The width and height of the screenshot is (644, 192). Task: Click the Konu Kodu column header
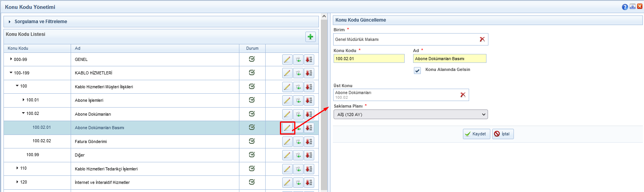tap(37, 48)
